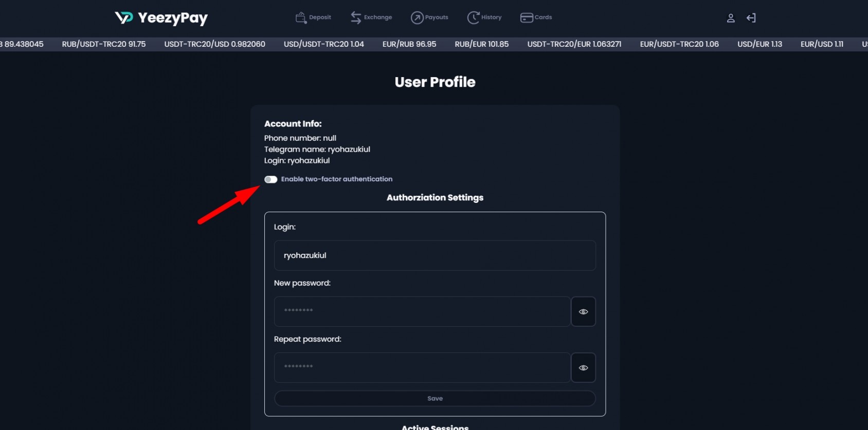This screenshot has width=868, height=430.
Task: Click the YeezyPay logo
Action: coord(161,18)
